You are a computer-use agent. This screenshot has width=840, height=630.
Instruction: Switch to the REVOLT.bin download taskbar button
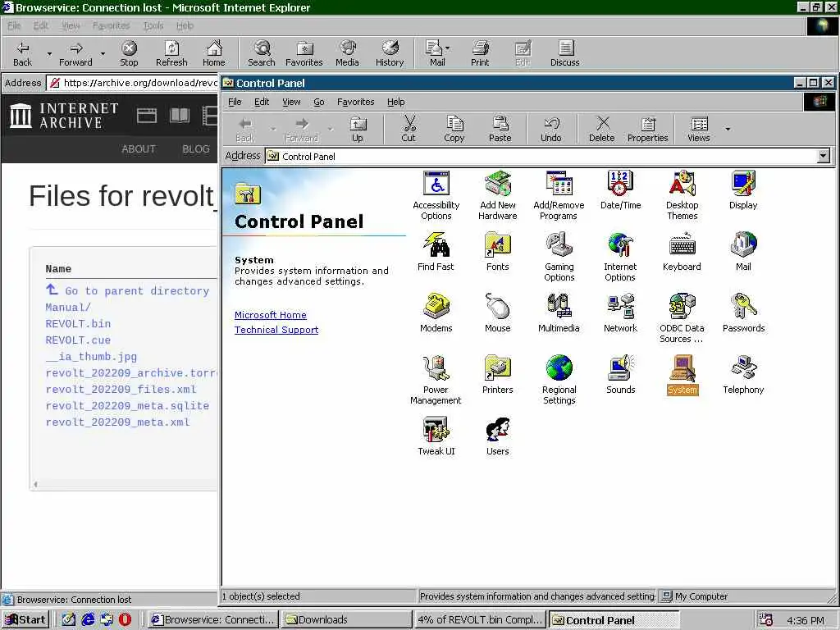click(x=479, y=620)
